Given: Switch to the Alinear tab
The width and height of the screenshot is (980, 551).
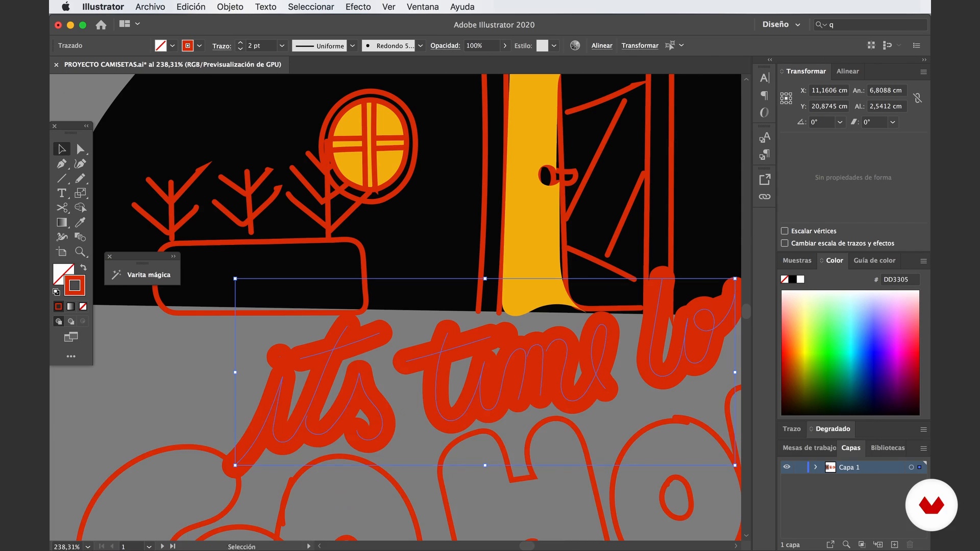Looking at the screenshot, I should tap(847, 71).
